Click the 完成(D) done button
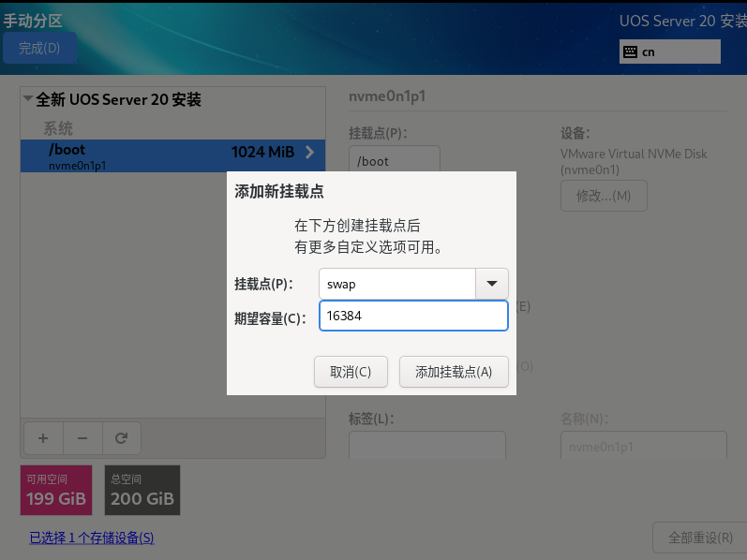The image size is (747, 560). [39, 48]
